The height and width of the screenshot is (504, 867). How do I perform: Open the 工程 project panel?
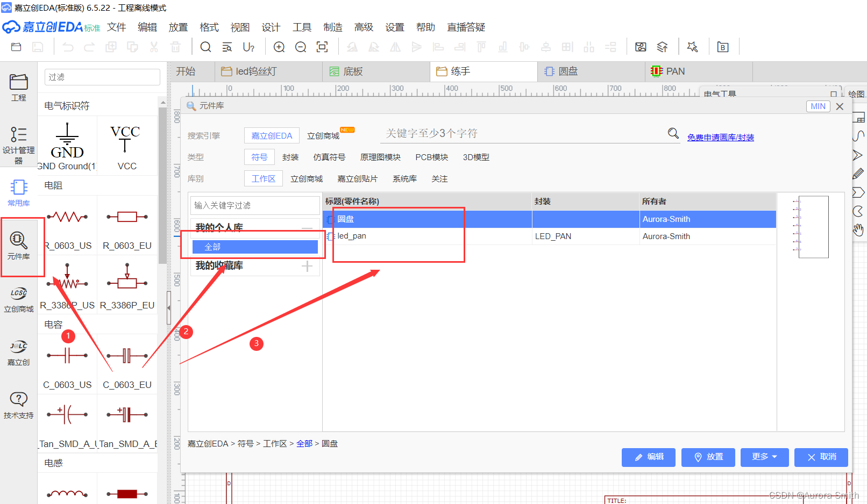[18, 88]
